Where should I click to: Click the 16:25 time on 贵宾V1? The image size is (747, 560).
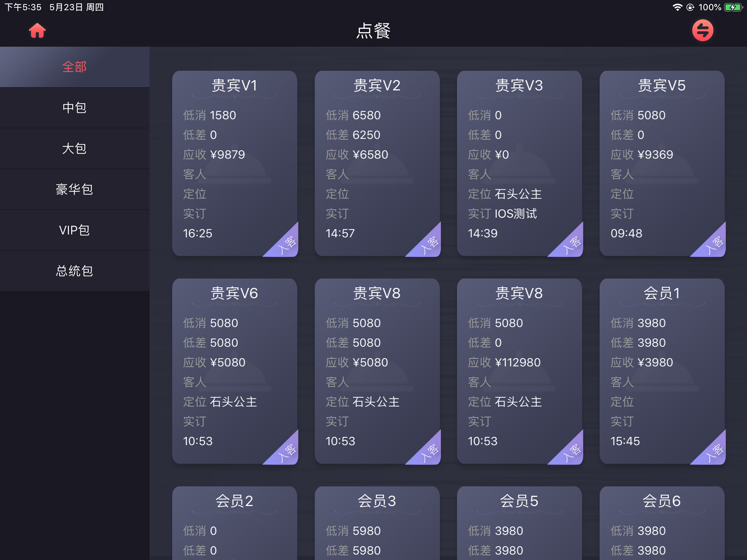(x=198, y=234)
